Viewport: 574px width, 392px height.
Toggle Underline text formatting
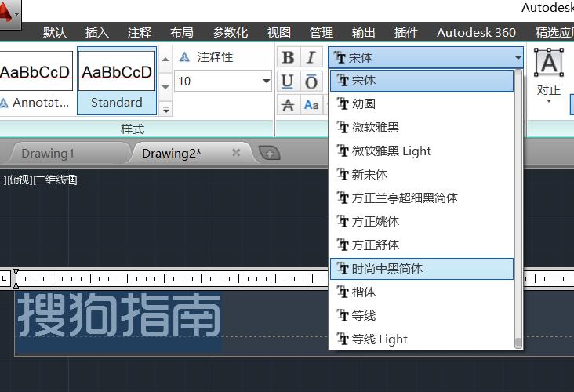[x=288, y=82]
